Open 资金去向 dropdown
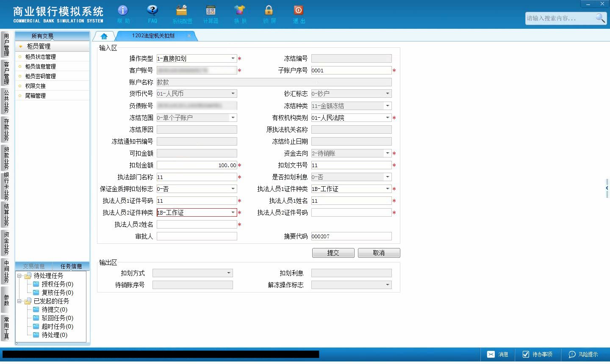610x364 pixels. click(x=388, y=153)
